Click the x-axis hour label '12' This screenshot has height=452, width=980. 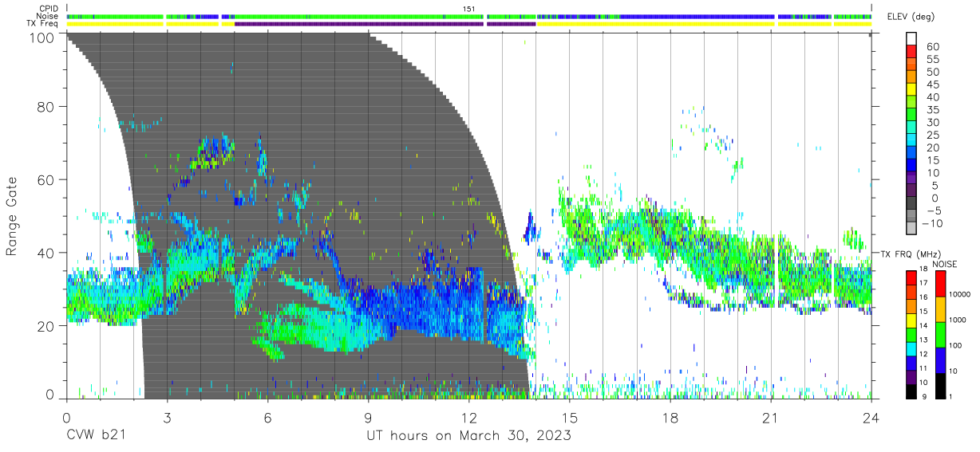(x=468, y=416)
